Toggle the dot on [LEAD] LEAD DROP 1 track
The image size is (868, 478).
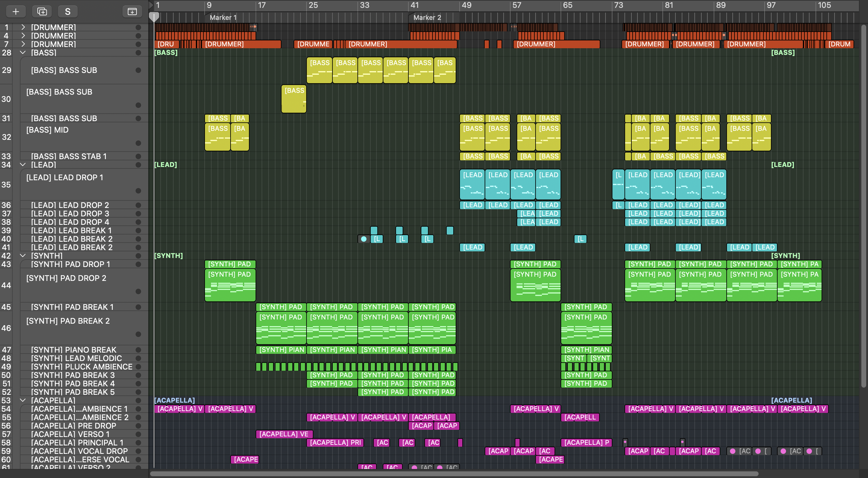[138, 191]
